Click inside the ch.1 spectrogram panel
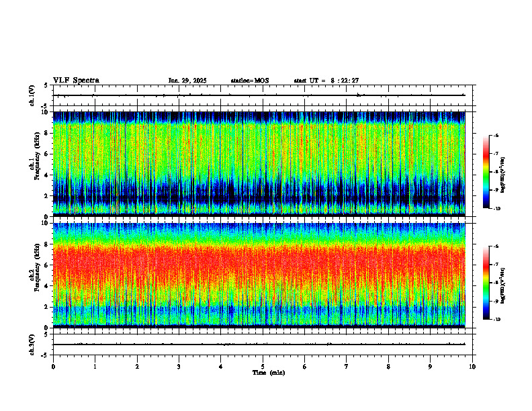The height and width of the screenshot is (411, 532). [x=259, y=164]
